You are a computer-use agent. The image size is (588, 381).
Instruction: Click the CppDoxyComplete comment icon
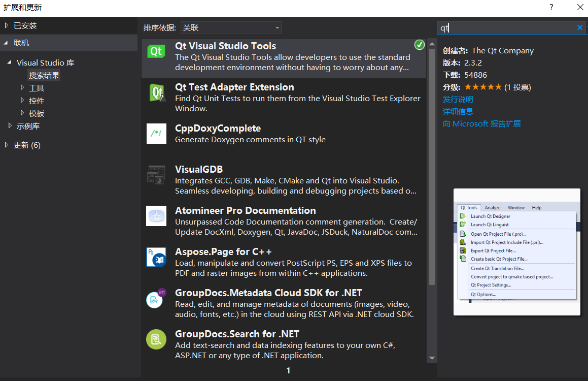pos(156,134)
